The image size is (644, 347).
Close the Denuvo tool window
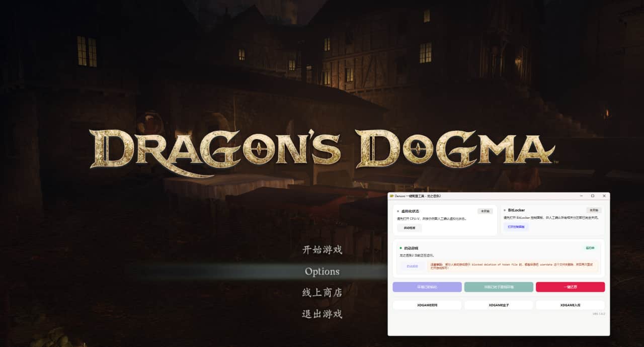604,196
